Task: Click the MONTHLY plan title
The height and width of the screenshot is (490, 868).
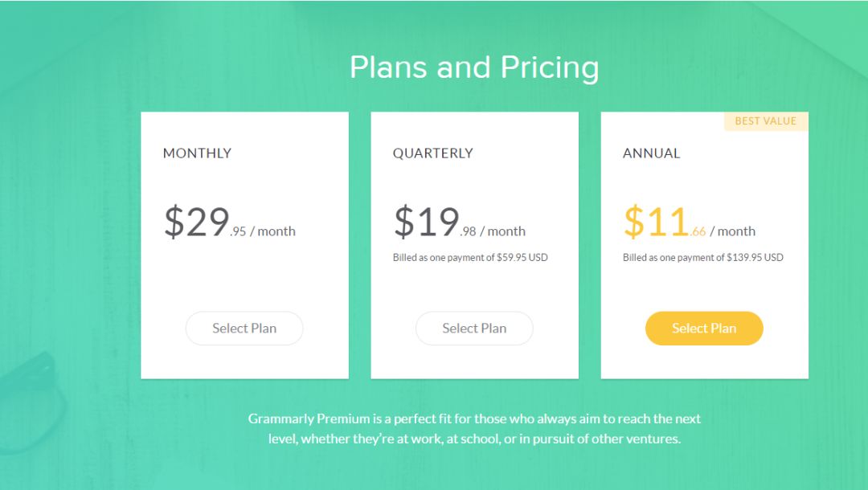Action: tap(197, 153)
